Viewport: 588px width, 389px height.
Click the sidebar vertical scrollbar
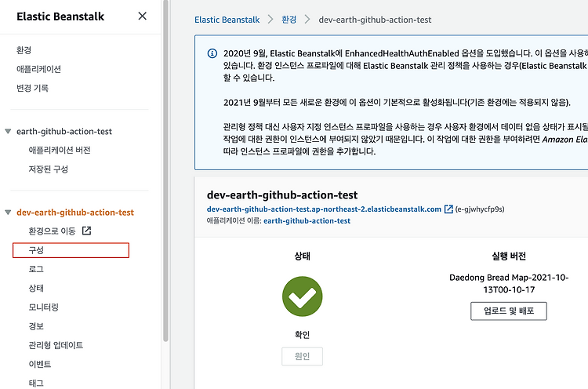tap(165, 171)
